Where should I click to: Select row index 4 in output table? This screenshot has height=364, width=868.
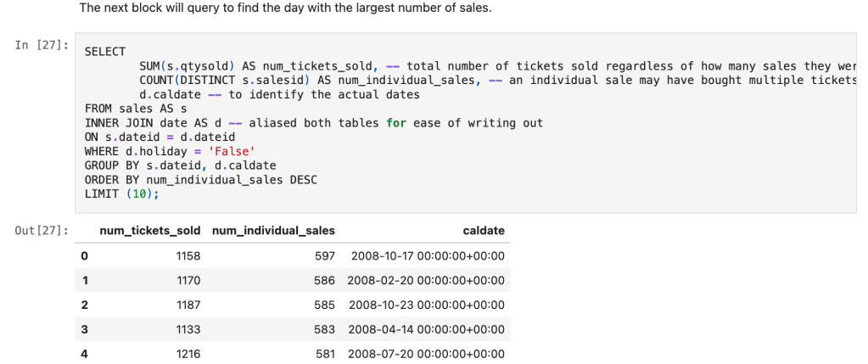(x=83, y=354)
